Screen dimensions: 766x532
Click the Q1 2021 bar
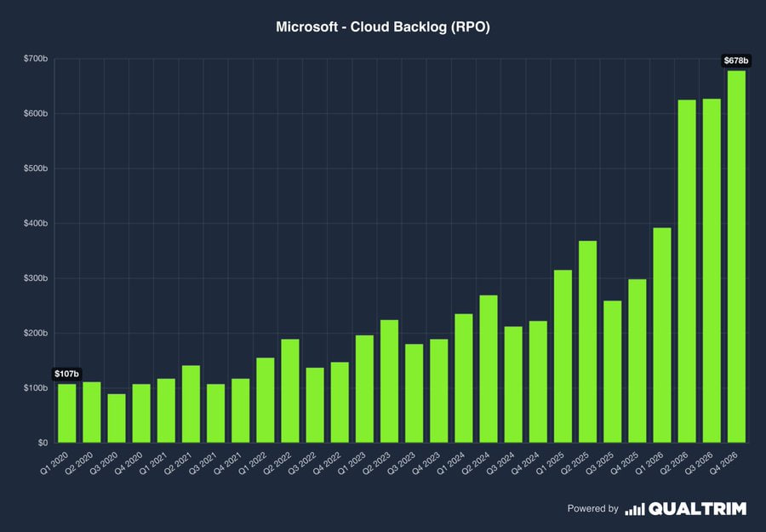coord(166,411)
